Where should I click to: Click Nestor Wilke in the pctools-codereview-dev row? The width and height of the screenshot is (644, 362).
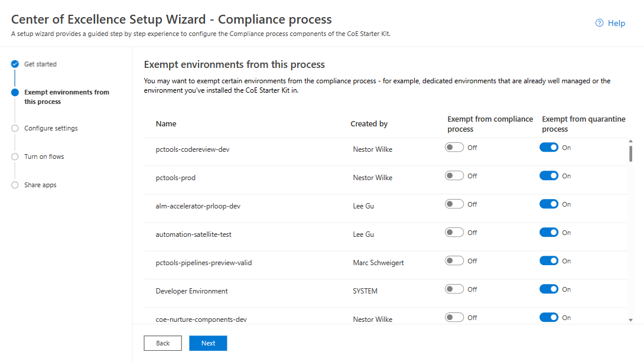pyautogui.click(x=373, y=149)
